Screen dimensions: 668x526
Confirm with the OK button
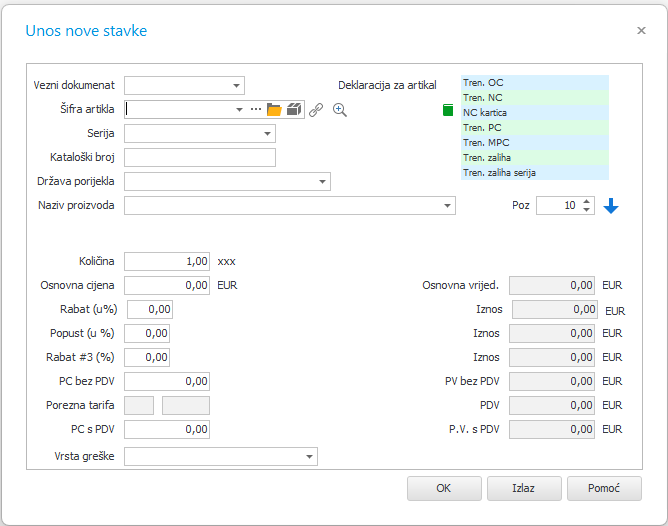(444, 488)
